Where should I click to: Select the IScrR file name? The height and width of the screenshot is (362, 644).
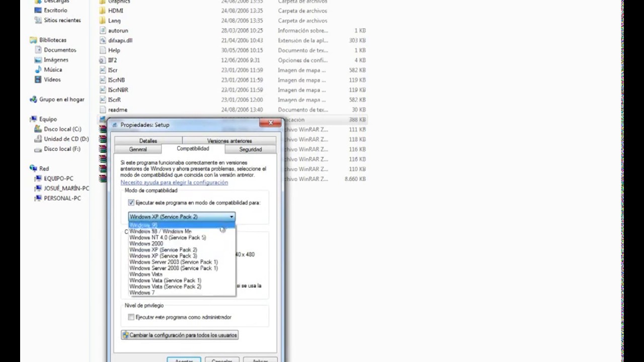point(114,100)
